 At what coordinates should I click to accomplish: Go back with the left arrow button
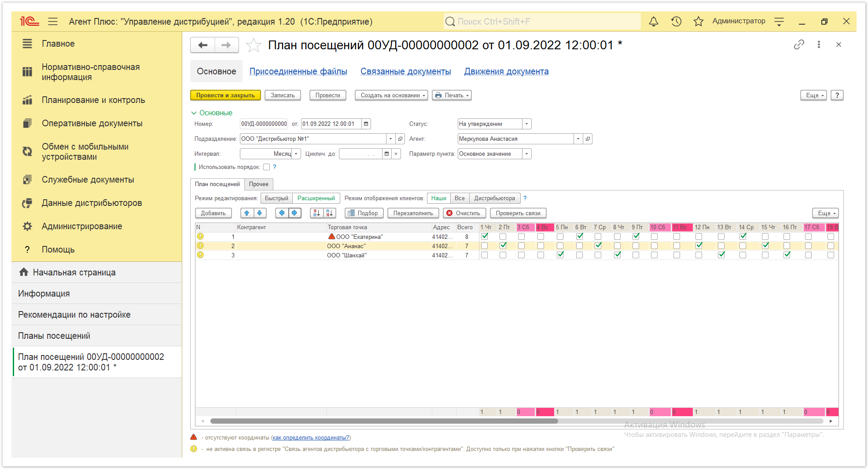[x=203, y=45]
